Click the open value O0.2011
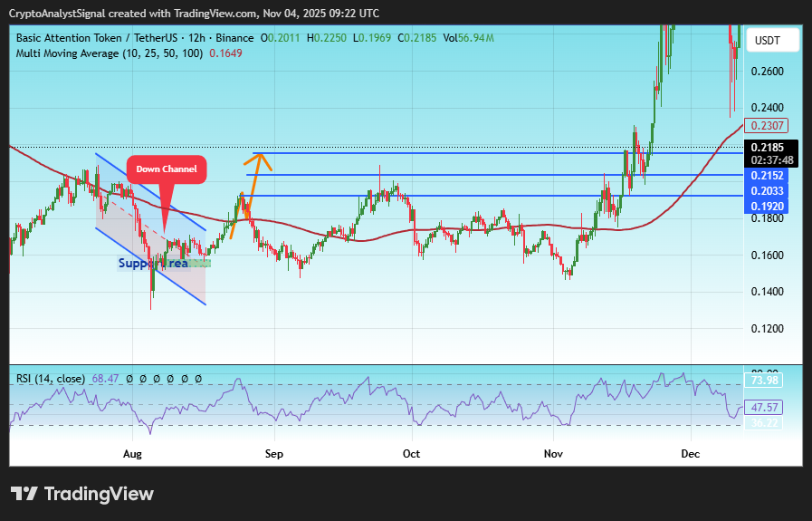 [280, 38]
